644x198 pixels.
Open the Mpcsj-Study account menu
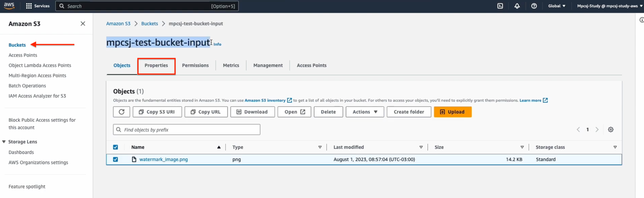[x=610, y=6]
